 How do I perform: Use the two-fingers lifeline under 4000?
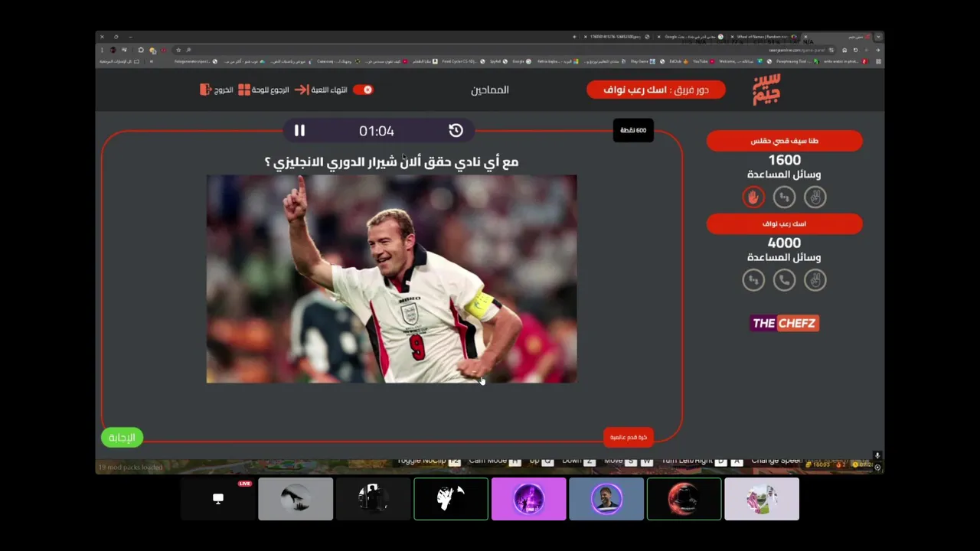click(x=815, y=280)
